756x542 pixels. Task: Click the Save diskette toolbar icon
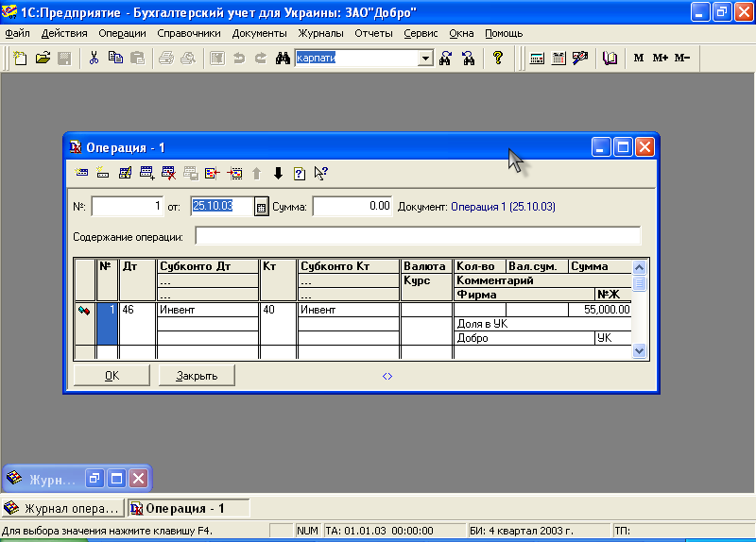(64, 59)
